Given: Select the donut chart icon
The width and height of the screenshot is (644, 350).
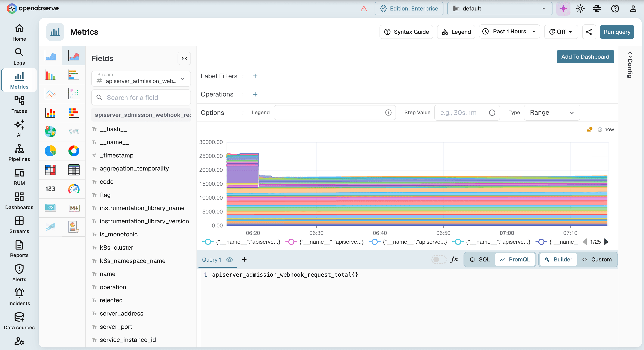Looking at the screenshot, I should pyautogui.click(x=74, y=151).
